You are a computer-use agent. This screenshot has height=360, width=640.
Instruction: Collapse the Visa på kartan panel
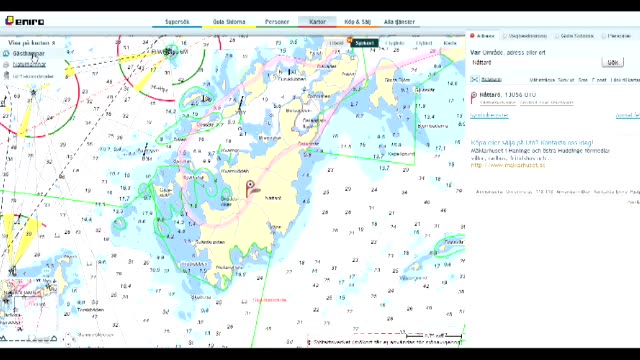tap(53, 43)
